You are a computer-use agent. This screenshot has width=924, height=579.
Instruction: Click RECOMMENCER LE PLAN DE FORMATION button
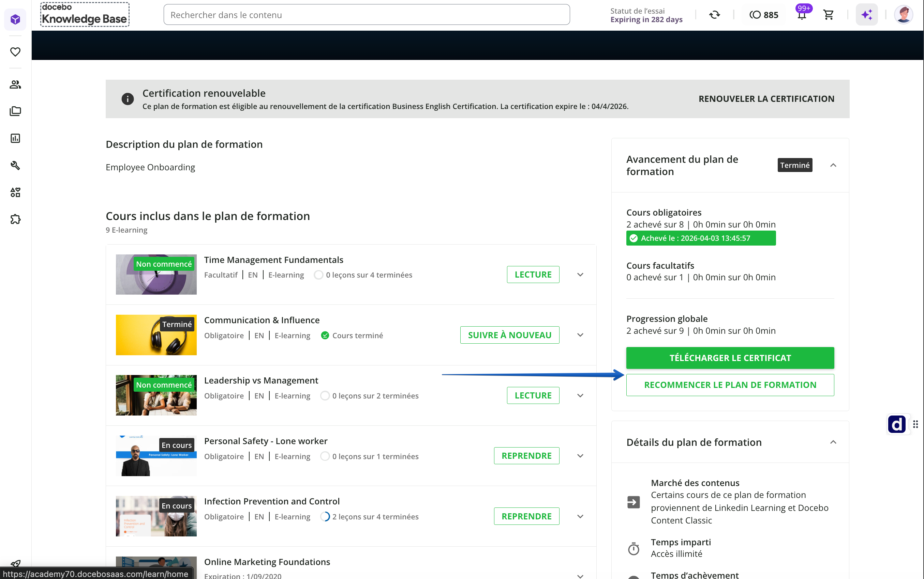click(x=730, y=385)
